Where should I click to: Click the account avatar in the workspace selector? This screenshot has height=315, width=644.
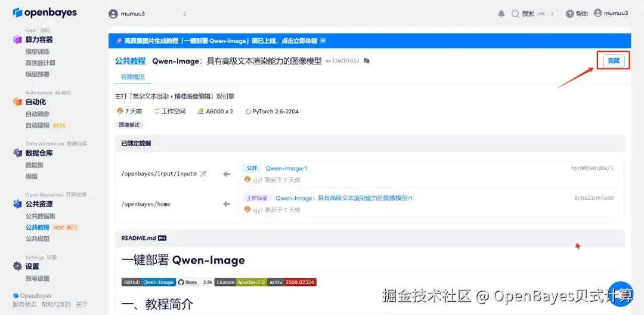click(x=113, y=14)
